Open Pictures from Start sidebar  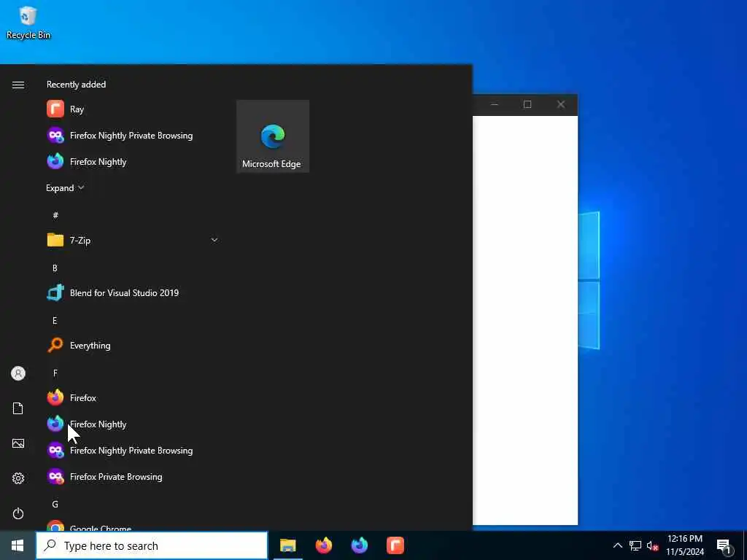[18, 443]
